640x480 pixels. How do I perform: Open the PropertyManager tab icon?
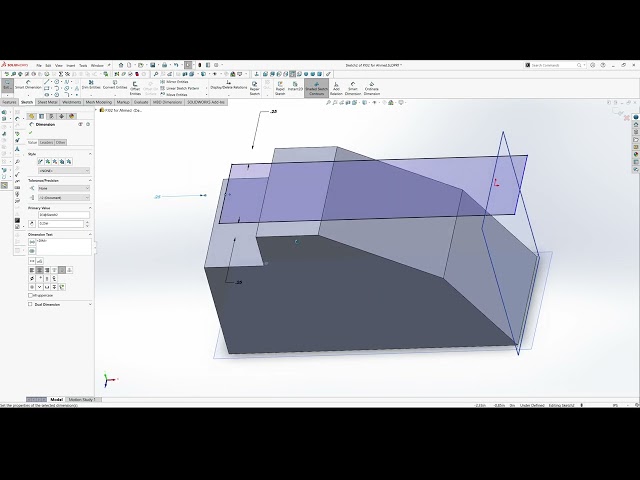[42, 116]
